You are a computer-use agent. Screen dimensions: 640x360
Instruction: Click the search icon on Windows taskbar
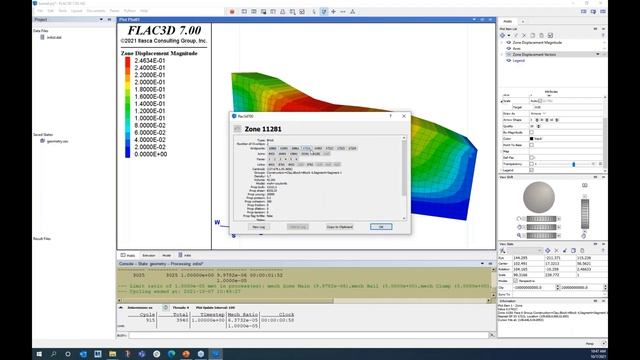(x=53, y=354)
